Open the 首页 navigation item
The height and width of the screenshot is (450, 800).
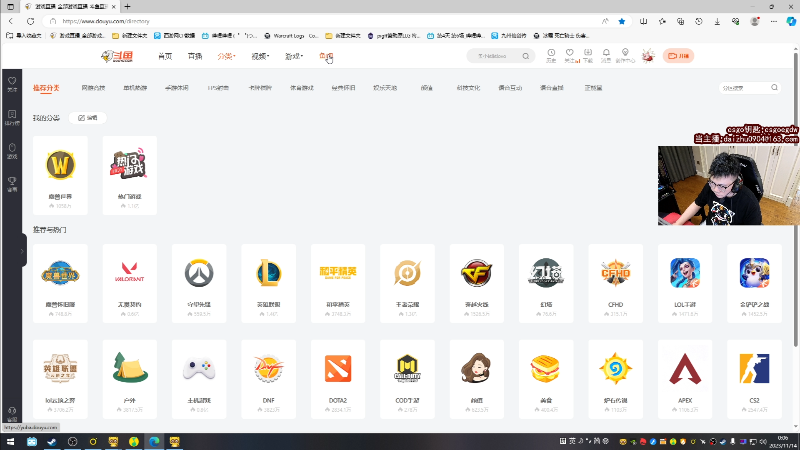tap(165, 56)
